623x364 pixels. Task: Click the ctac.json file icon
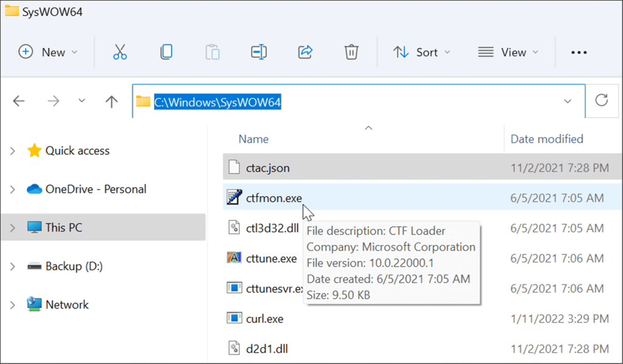pos(234,168)
